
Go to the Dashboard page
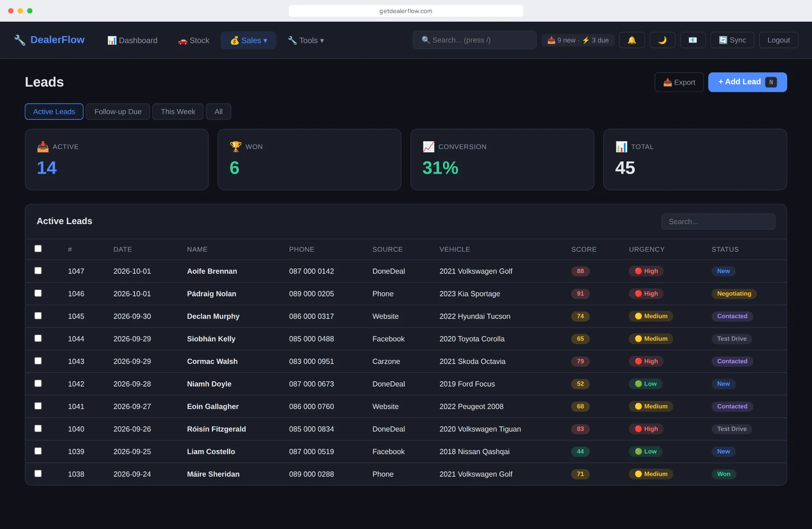point(133,40)
